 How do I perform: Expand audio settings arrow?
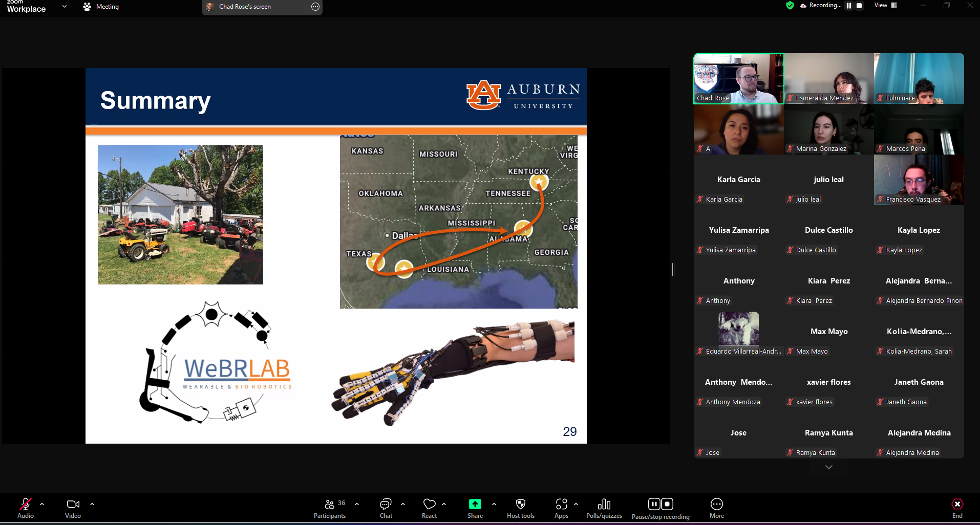pos(42,504)
